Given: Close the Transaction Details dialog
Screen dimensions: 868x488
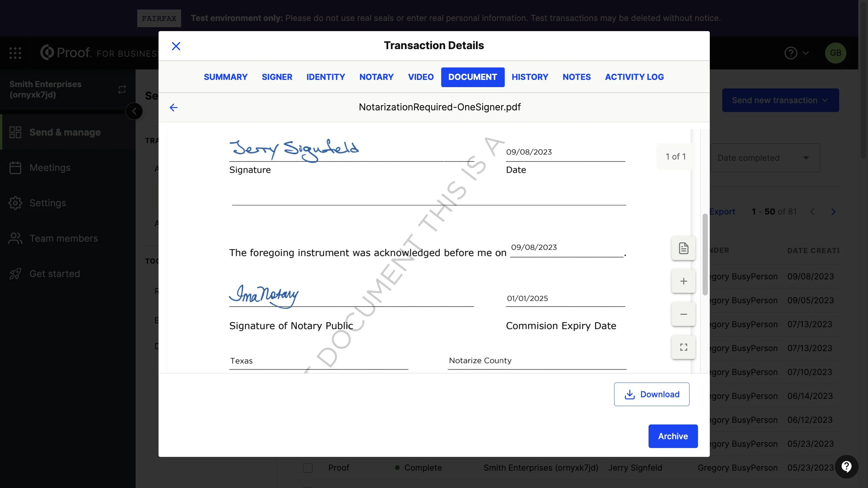Looking at the screenshot, I should pos(176,46).
